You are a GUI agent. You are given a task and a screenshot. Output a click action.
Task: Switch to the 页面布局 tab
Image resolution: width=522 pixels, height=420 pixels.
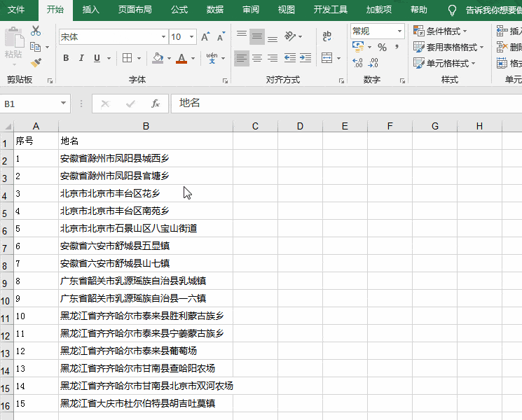tap(135, 10)
